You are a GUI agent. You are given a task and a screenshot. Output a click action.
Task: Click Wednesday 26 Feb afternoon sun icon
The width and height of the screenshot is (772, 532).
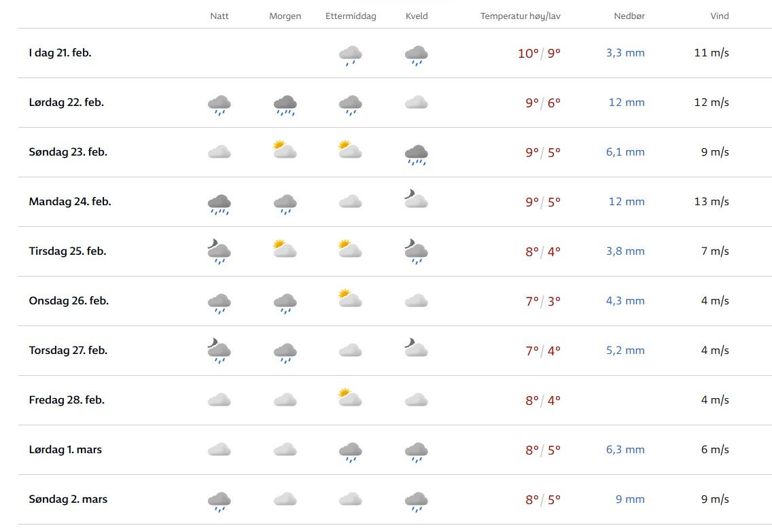click(x=350, y=299)
